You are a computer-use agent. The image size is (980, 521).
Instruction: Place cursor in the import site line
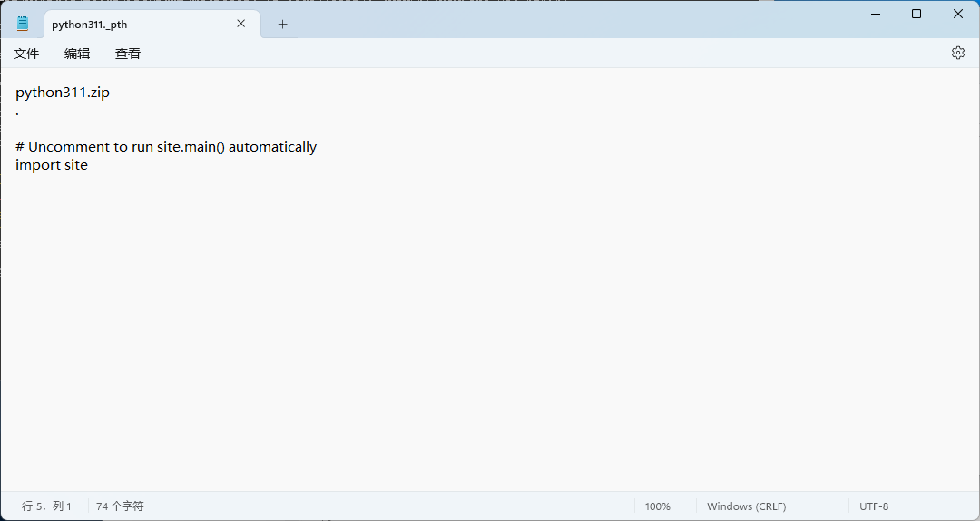(52, 165)
